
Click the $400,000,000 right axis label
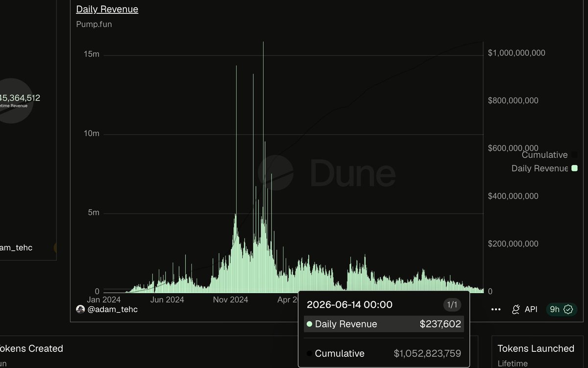(x=513, y=196)
